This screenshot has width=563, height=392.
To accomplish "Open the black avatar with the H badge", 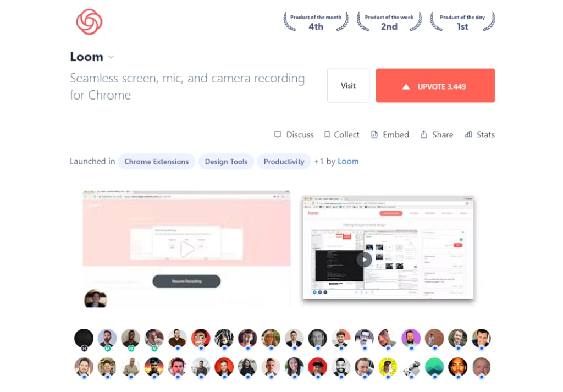I will point(84,339).
